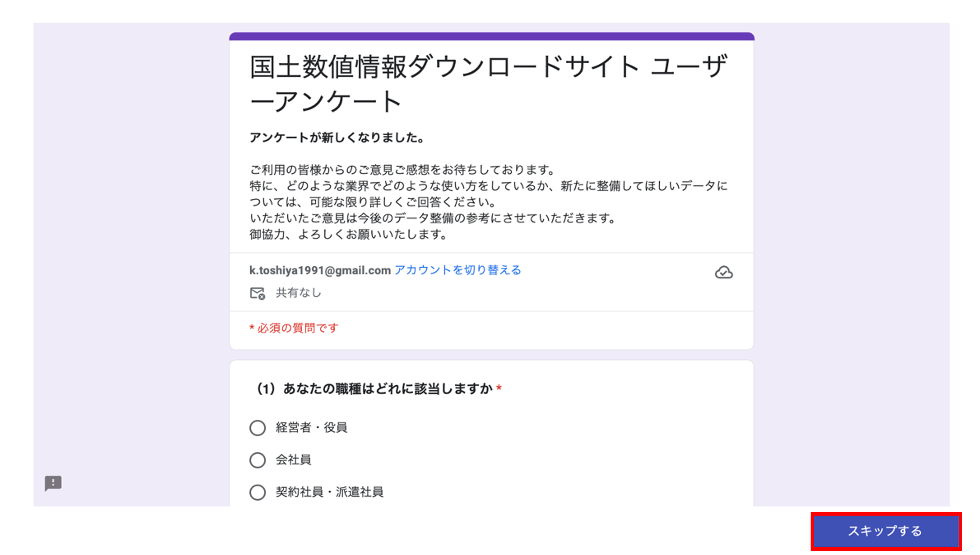Viewport: 980px width, 555px height.
Task: Click the ご利用の皆様からのご意見 description line
Action: [x=402, y=170]
